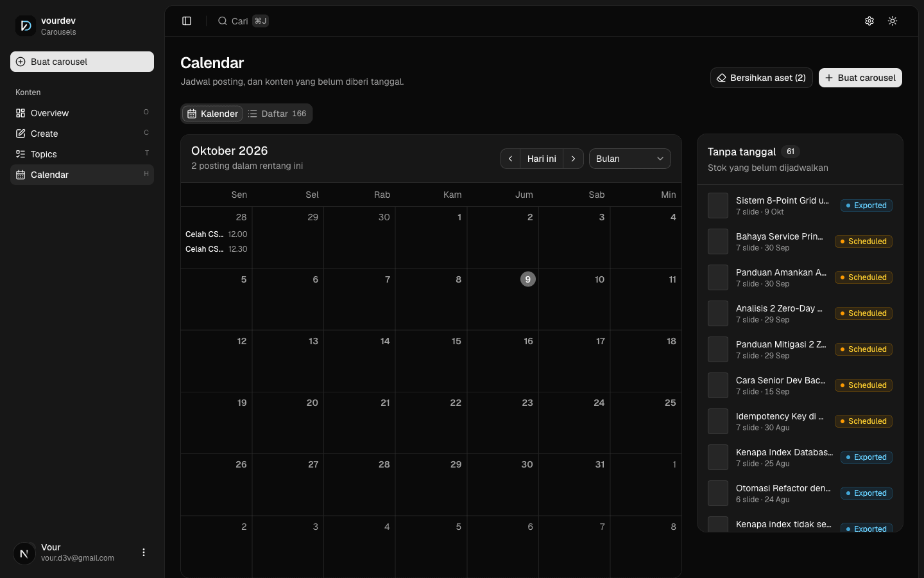Open the Bulan view dropdown
This screenshot has width=924, height=578.
tap(630, 159)
